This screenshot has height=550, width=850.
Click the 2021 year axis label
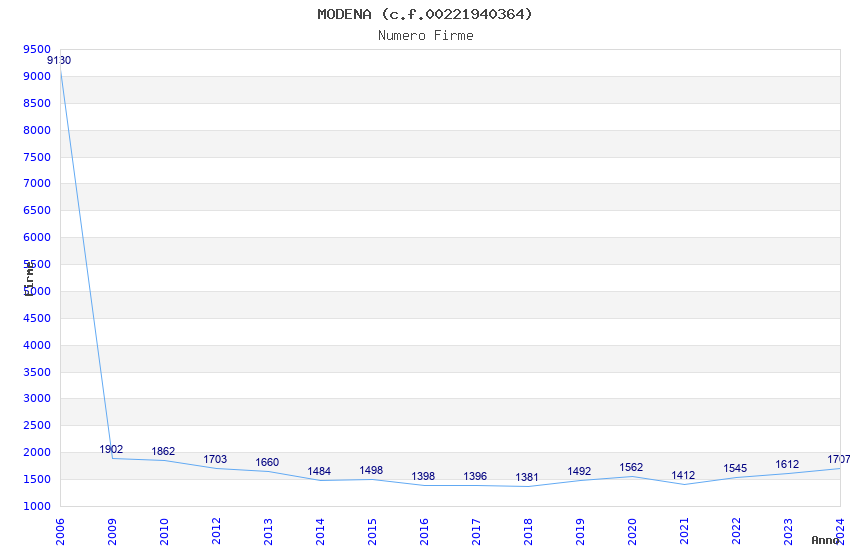684,532
